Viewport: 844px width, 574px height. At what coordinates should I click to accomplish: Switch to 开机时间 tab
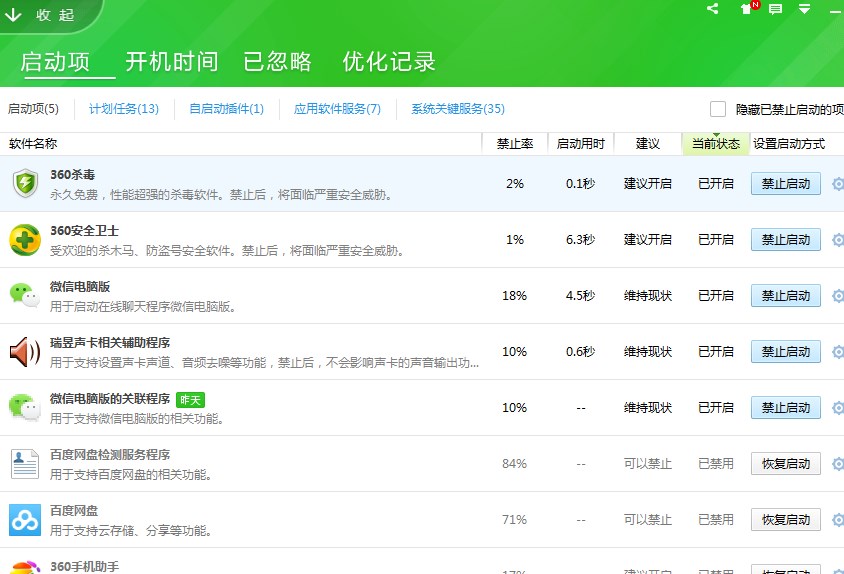point(171,62)
